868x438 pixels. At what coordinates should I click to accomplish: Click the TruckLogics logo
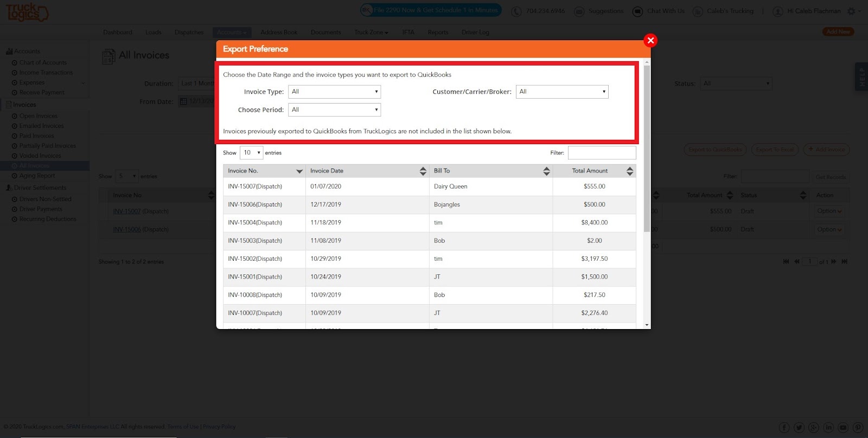click(x=27, y=12)
